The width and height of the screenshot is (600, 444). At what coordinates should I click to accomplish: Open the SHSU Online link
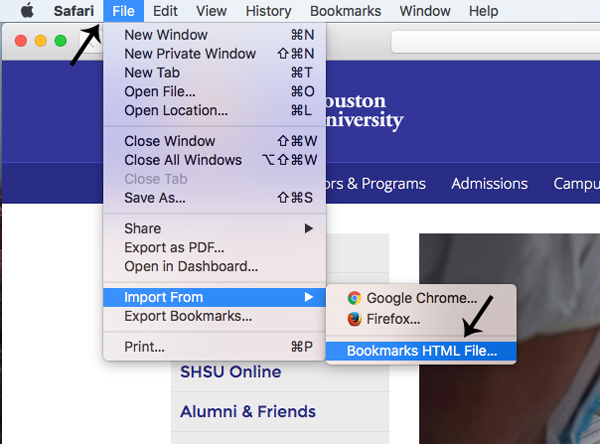tap(231, 372)
